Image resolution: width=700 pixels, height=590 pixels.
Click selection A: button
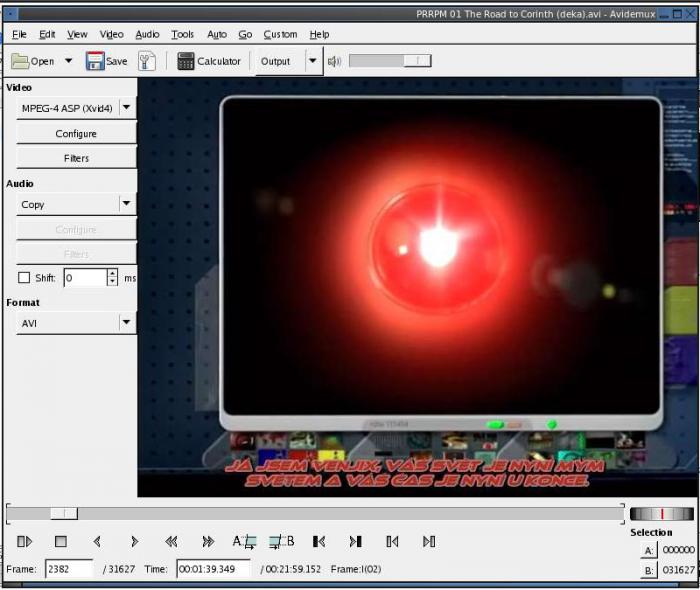point(649,551)
